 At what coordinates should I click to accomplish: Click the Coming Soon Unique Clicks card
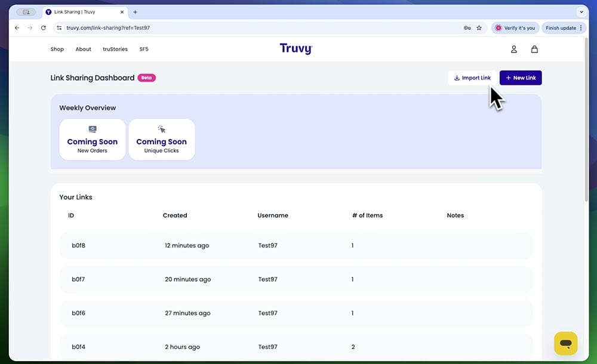[x=161, y=140]
